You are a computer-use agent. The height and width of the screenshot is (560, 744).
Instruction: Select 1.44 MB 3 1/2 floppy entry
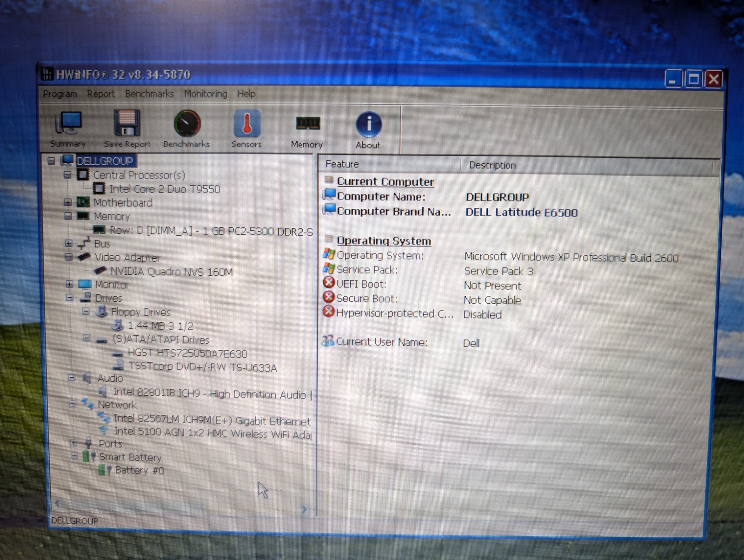160,326
